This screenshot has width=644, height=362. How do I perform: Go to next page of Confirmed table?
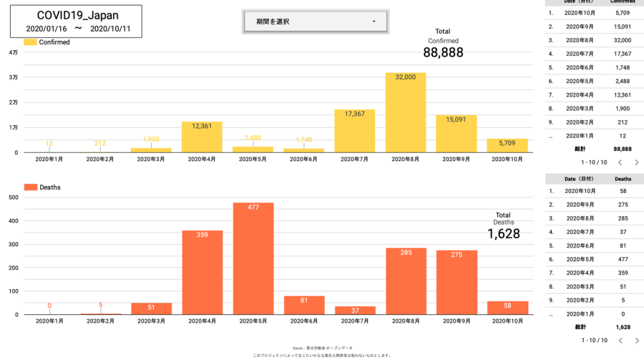click(636, 162)
